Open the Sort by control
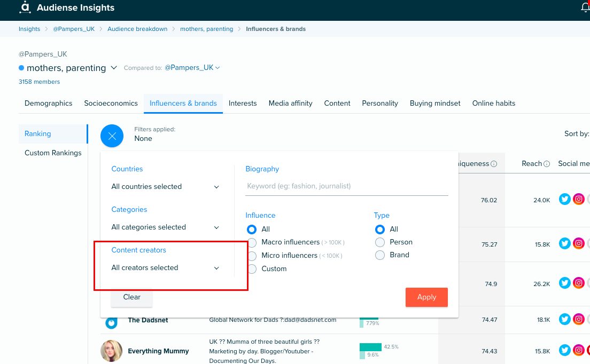 click(x=577, y=134)
